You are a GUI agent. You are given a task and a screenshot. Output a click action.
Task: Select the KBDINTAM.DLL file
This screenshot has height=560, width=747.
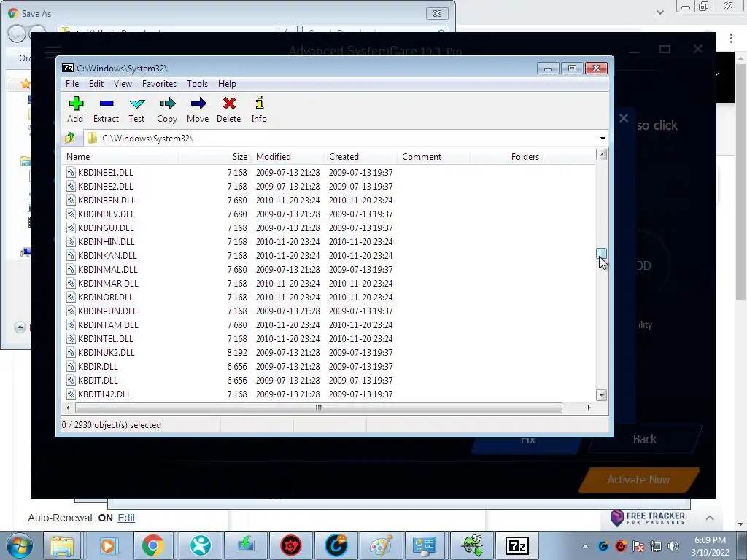pos(108,324)
